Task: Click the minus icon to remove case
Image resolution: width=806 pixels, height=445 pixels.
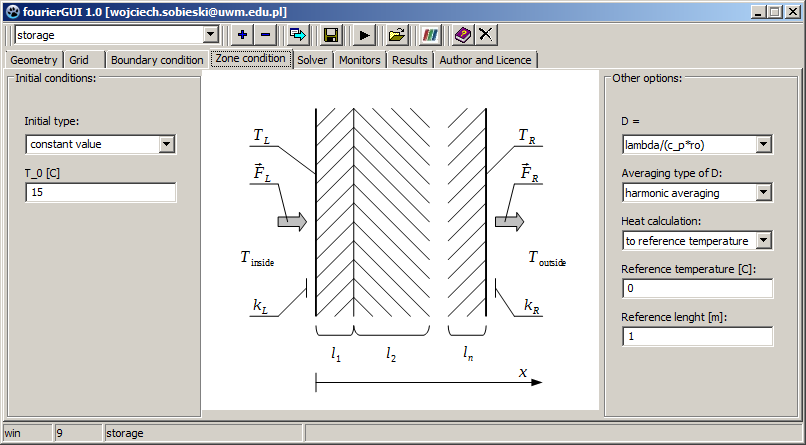Action: coord(266,35)
